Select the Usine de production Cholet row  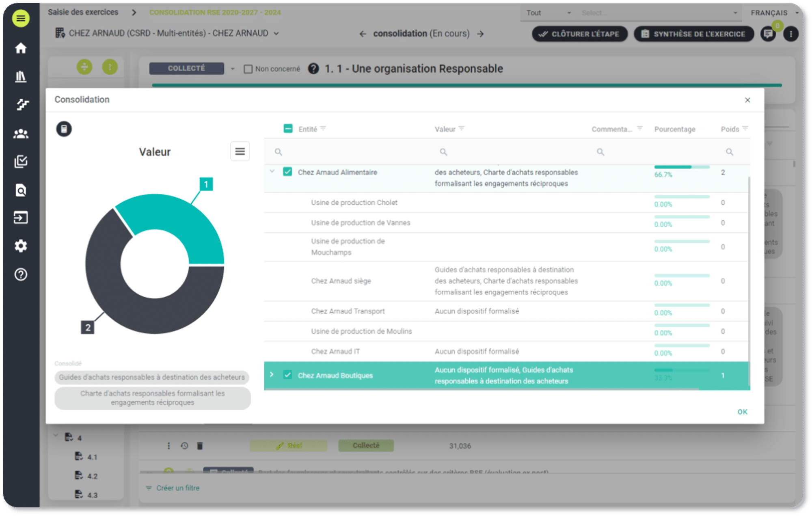[507, 203]
